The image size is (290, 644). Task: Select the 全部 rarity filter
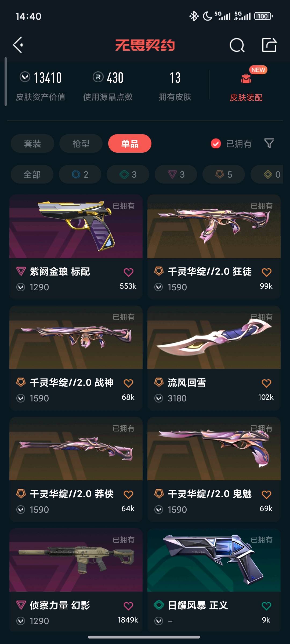click(x=32, y=174)
